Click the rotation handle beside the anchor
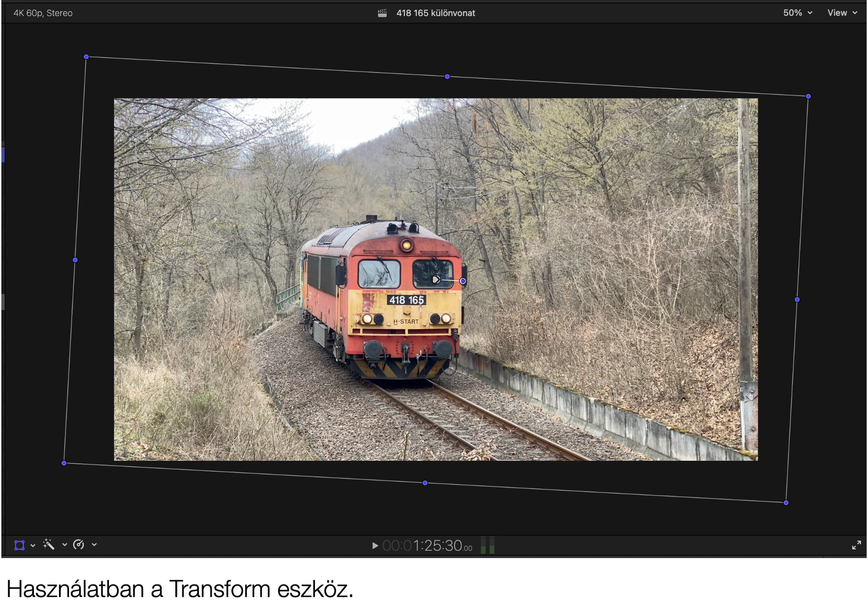The height and width of the screenshot is (608, 868). [x=463, y=281]
